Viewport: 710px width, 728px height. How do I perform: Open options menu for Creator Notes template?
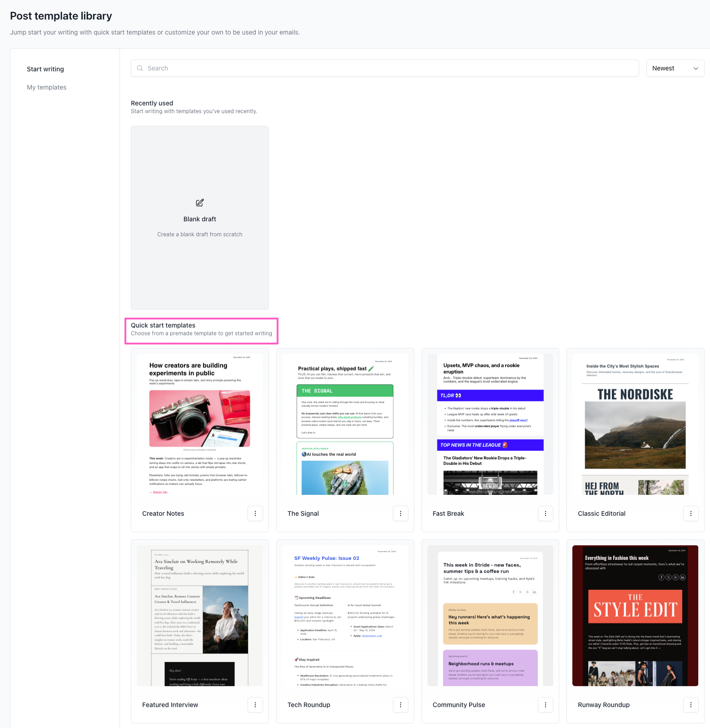pyautogui.click(x=255, y=514)
